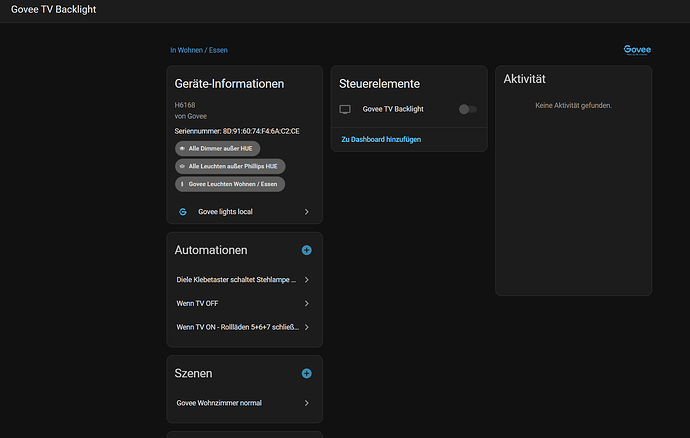Select Govee Leuchten Wohnen / Essen label
This screenshot has height=438, width=690.
click(230, 184)
